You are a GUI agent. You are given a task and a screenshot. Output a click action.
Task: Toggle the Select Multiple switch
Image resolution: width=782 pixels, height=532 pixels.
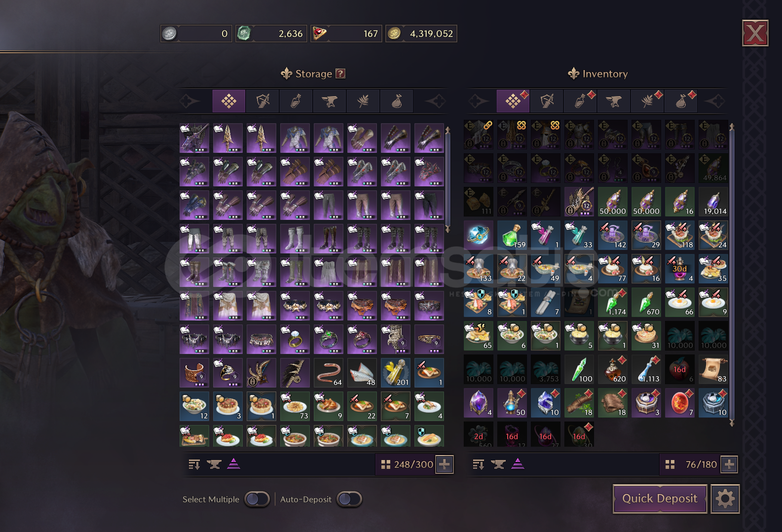pyautogui.click(x=257, y=499)
